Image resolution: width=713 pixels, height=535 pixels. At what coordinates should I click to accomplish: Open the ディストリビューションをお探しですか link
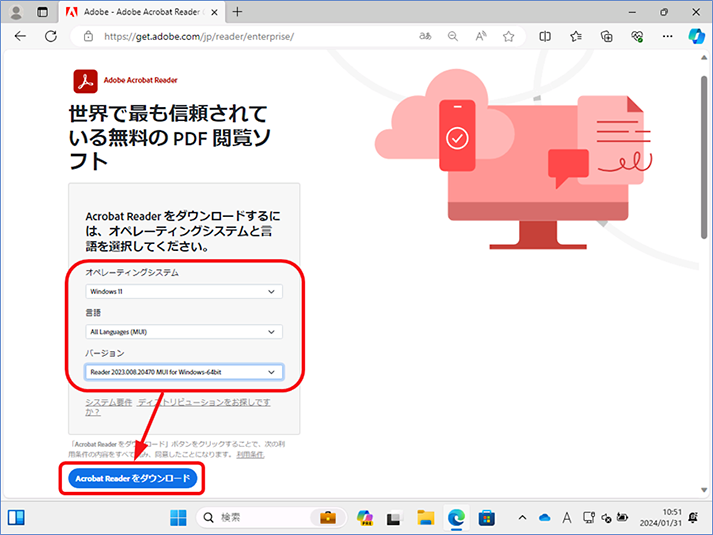pos(204,402)
